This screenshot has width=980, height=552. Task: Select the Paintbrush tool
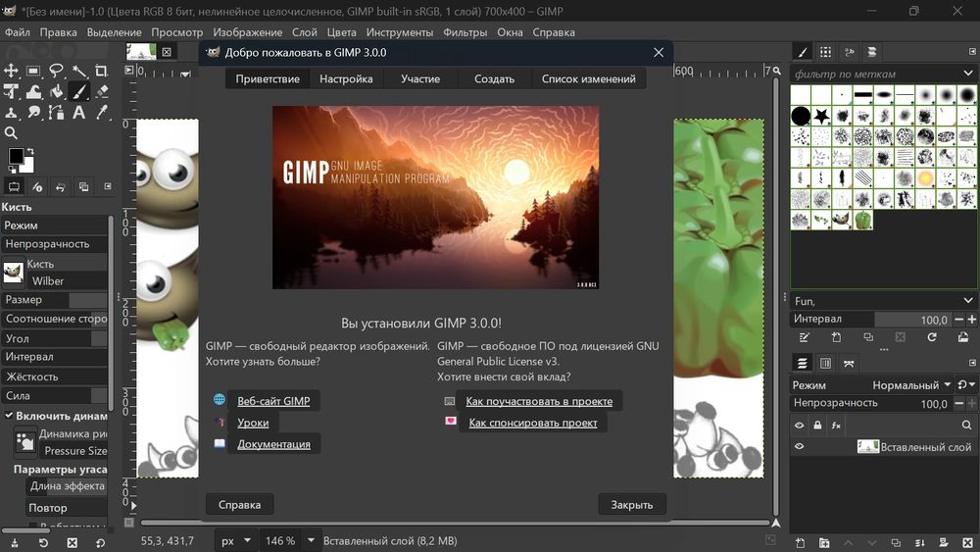pos(78,92)
